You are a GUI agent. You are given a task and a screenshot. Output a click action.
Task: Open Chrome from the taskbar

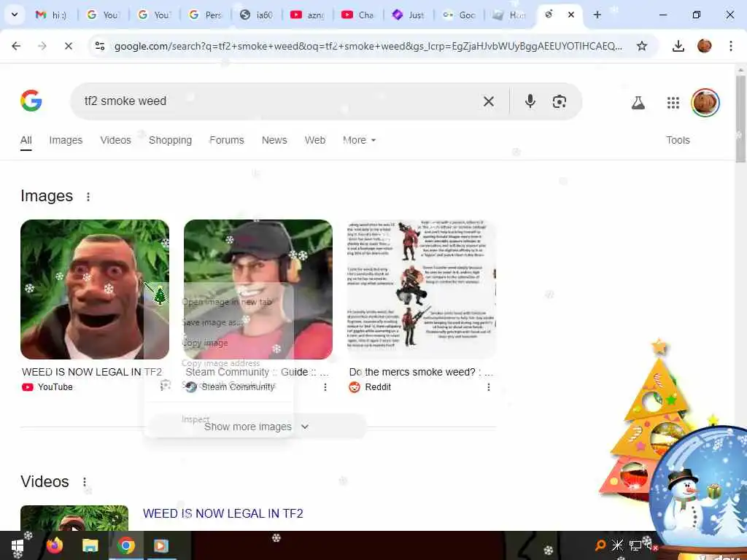pyautogui.click(x=126, y=545)
